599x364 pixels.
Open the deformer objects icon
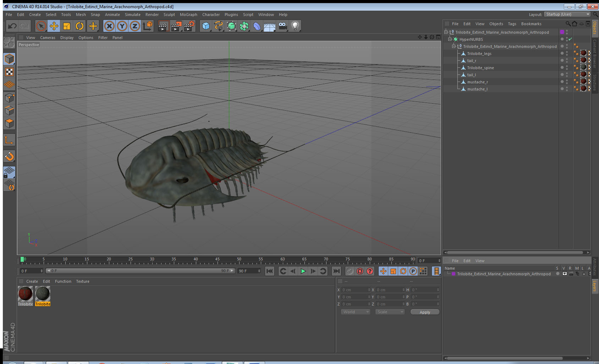coord(257,26)
